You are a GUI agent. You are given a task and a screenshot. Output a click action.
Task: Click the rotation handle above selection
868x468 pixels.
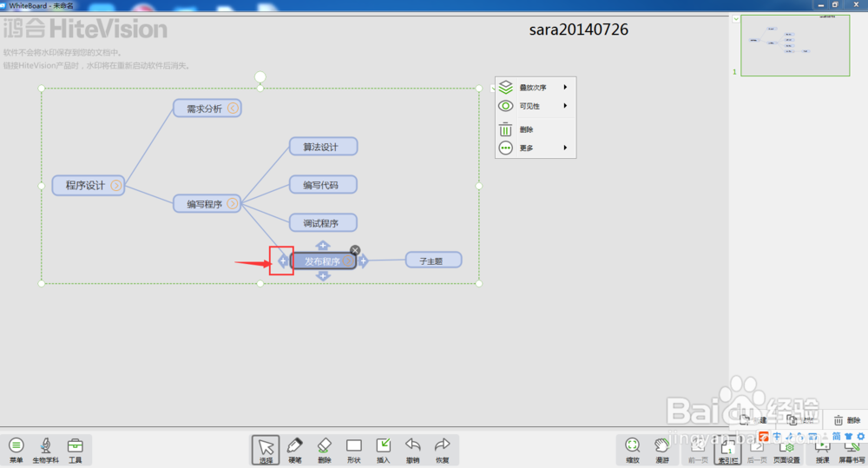click(x=260, y=76)
